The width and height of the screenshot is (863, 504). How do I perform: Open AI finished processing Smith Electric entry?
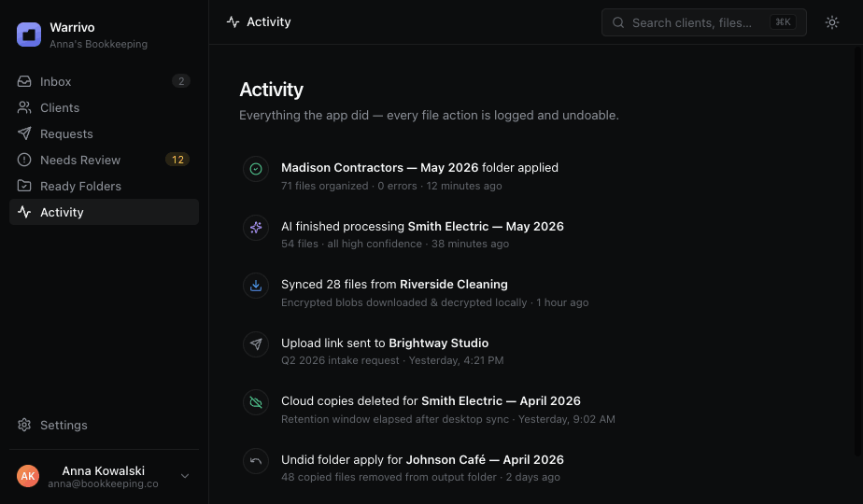422,226
